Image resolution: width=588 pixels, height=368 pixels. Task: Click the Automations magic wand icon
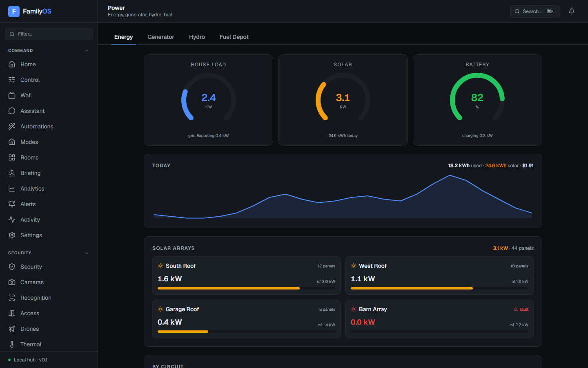[x=12, y=126]
